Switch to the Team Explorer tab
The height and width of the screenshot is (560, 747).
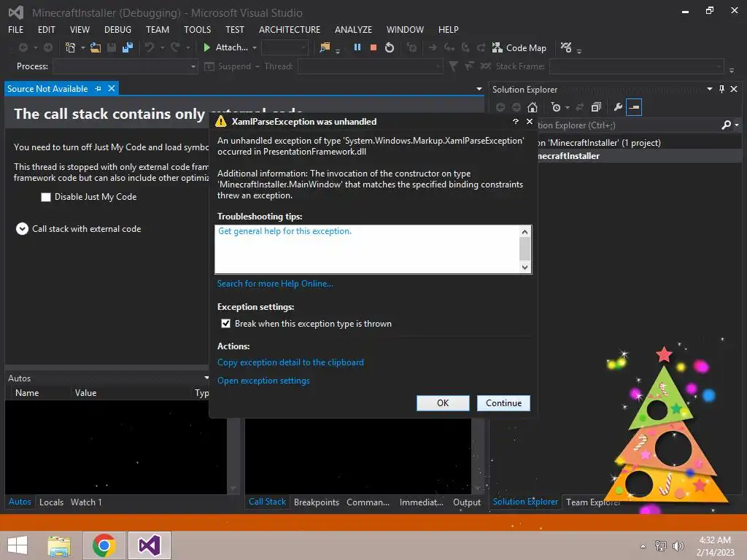click(x=592, y=502)
